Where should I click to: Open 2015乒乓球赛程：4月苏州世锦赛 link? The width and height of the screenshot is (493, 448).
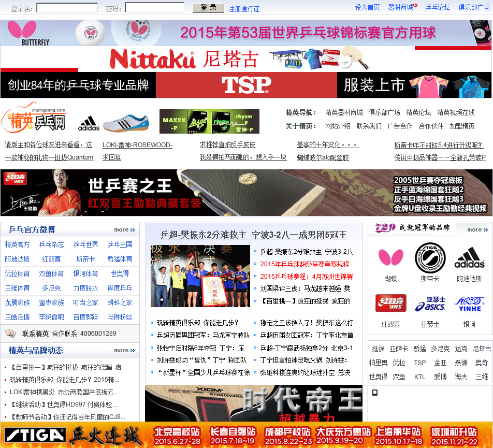click(307, 277)
